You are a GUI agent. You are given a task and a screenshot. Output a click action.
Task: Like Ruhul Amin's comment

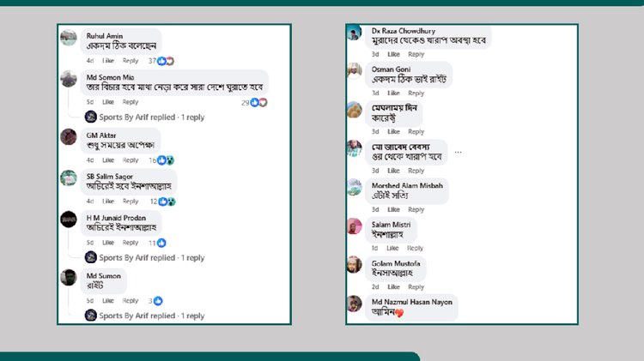(108, 61)
